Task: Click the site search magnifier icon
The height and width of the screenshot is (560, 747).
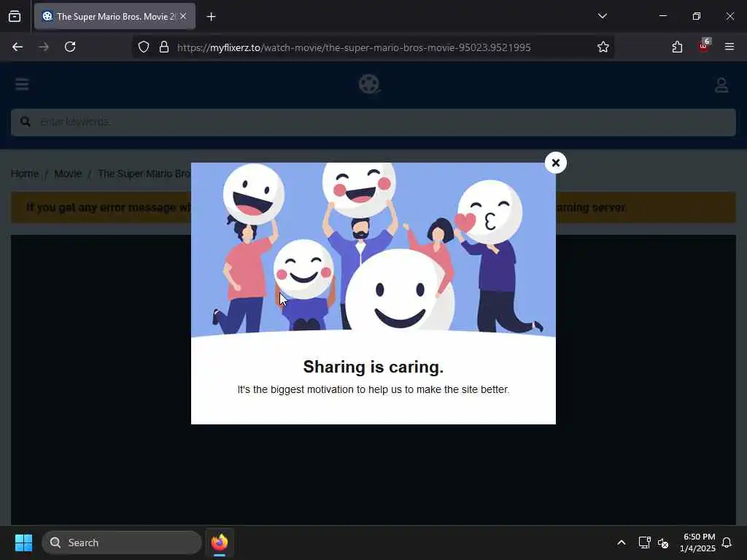Action: pos(26,122)
